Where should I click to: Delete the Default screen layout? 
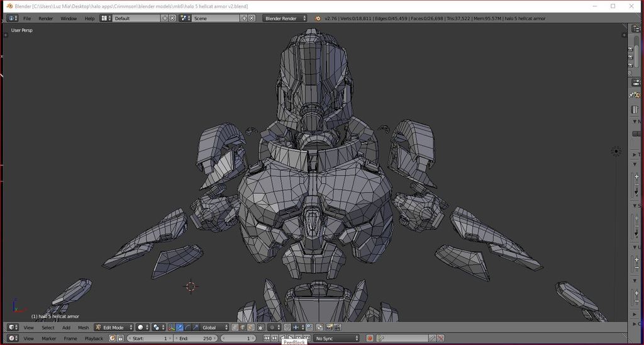172,18
